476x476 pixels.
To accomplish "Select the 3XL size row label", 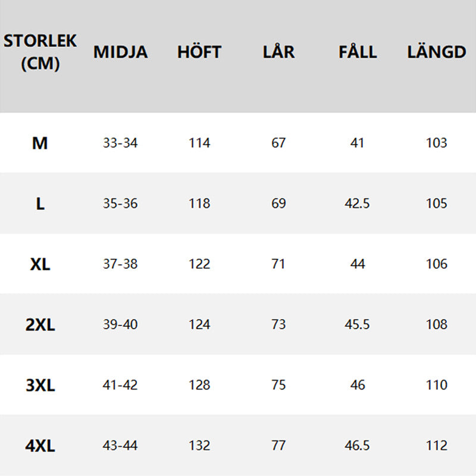I will tap(40, 385).
